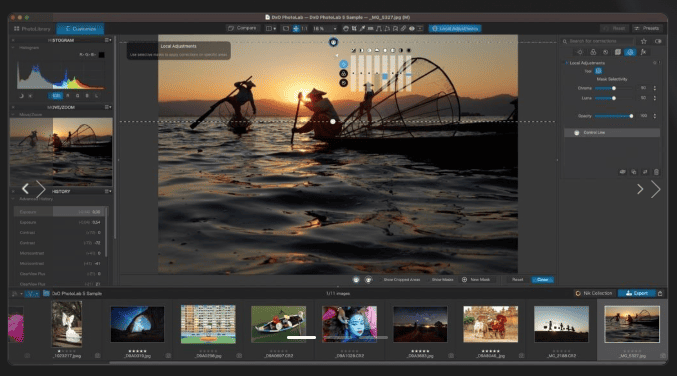Screen dimensions: 677x376
Task: Open the display mode dropdown beside Compare
Action: tap(271, 28)
